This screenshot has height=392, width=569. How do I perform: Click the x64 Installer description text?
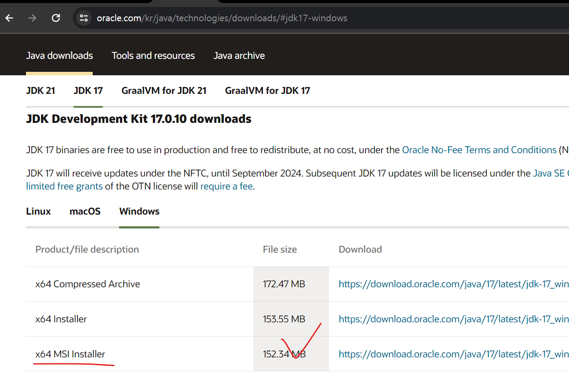[x=61, y=319]
